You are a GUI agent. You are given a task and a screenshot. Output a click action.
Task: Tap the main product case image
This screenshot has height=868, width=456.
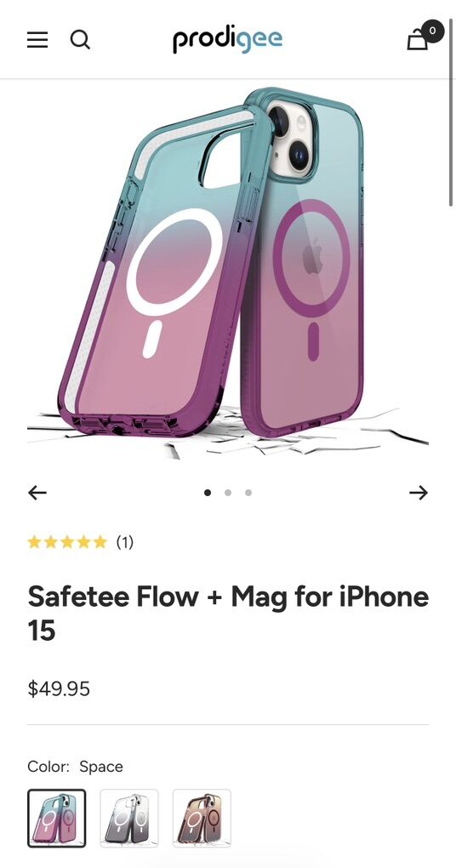coord(228,271)
